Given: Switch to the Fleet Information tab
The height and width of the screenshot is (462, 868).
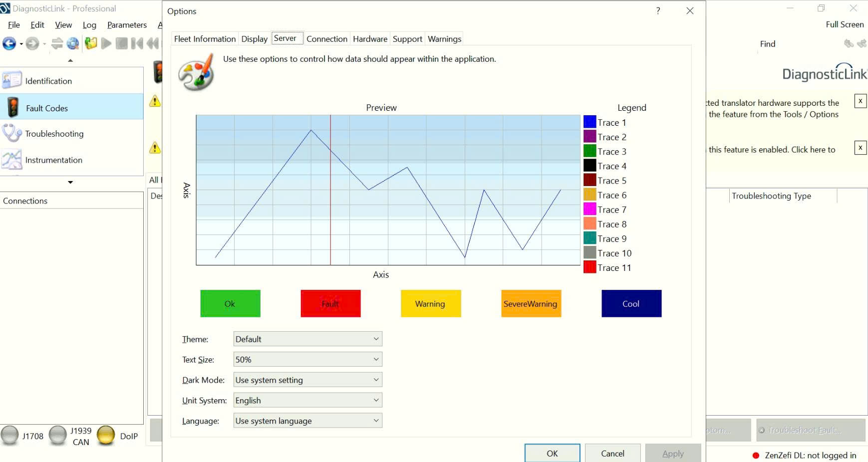Looking at the screenshot, I should tap(205, 39).
